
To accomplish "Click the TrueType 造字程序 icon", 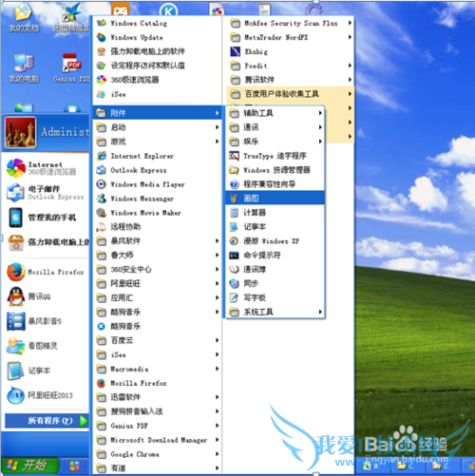I will tap(234, 156).
